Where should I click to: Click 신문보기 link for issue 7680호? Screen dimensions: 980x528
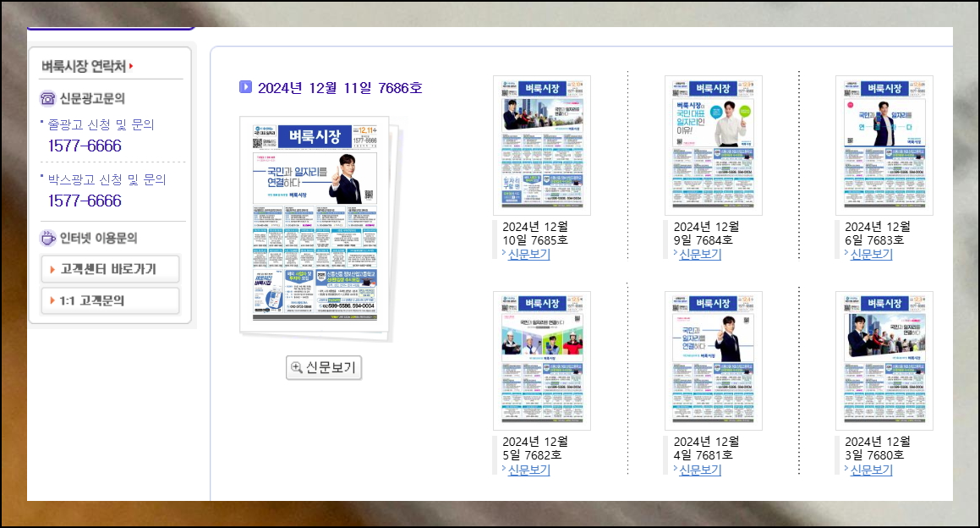tap(871, 470)
